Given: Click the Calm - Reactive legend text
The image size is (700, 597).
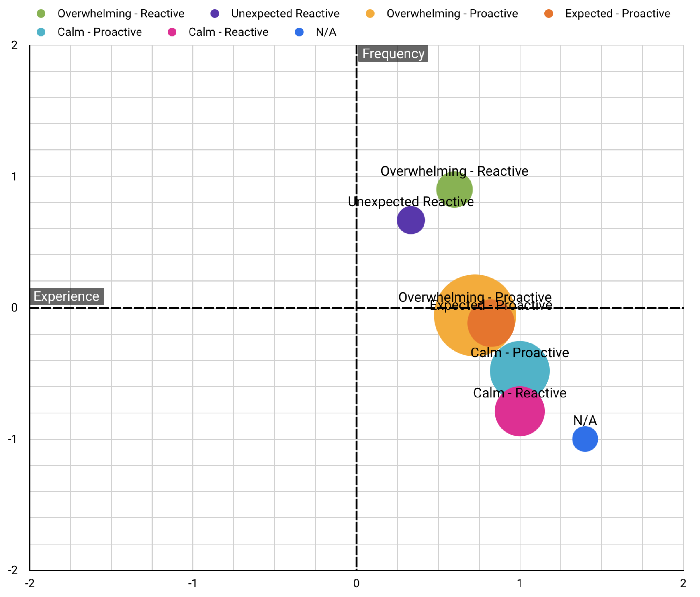Looking at the screenshot, I should click(228, 32).
